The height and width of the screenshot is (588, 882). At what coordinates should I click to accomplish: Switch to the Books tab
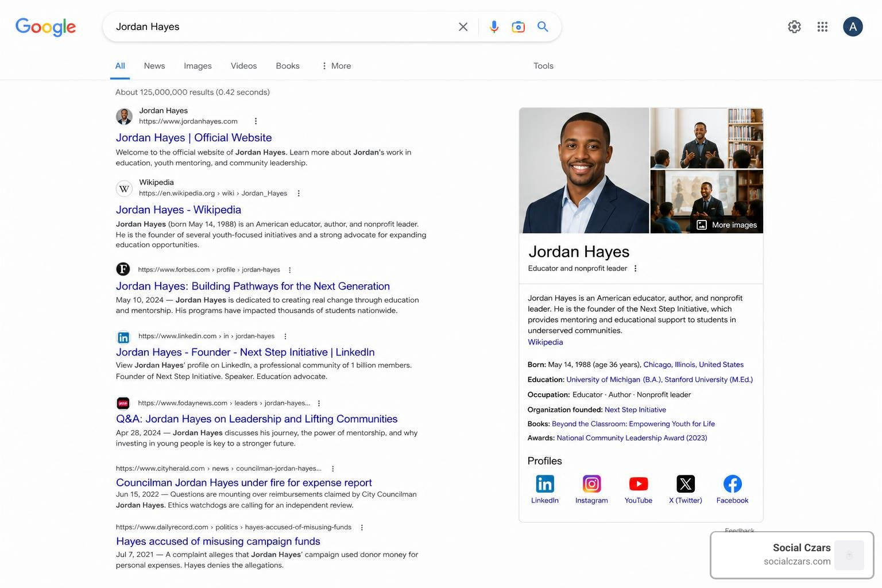[x=288, y=66]
